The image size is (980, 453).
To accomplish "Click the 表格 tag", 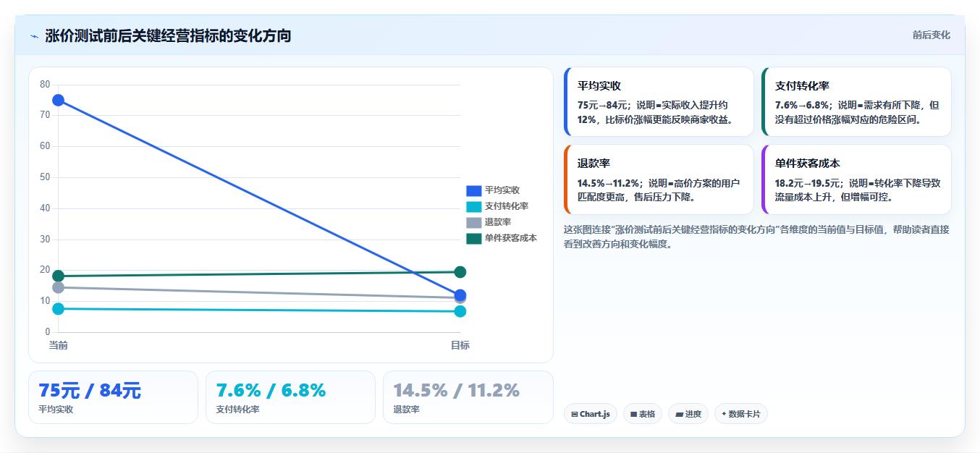I will (x=643, y=414).
